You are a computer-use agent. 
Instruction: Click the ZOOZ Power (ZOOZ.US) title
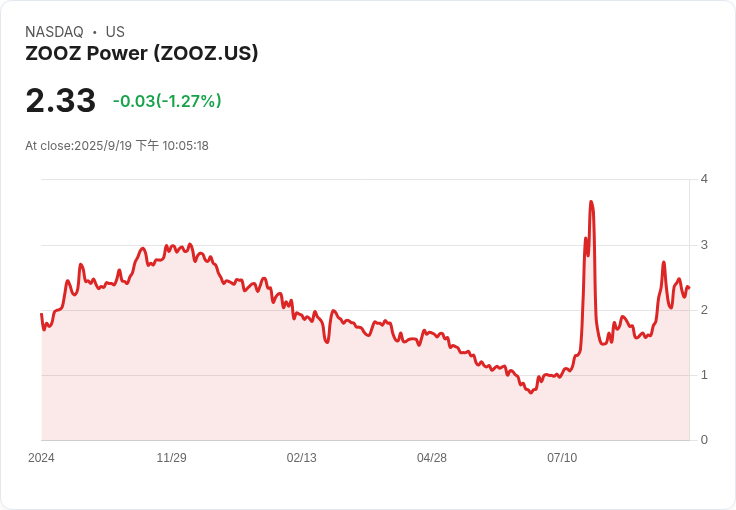141,53
